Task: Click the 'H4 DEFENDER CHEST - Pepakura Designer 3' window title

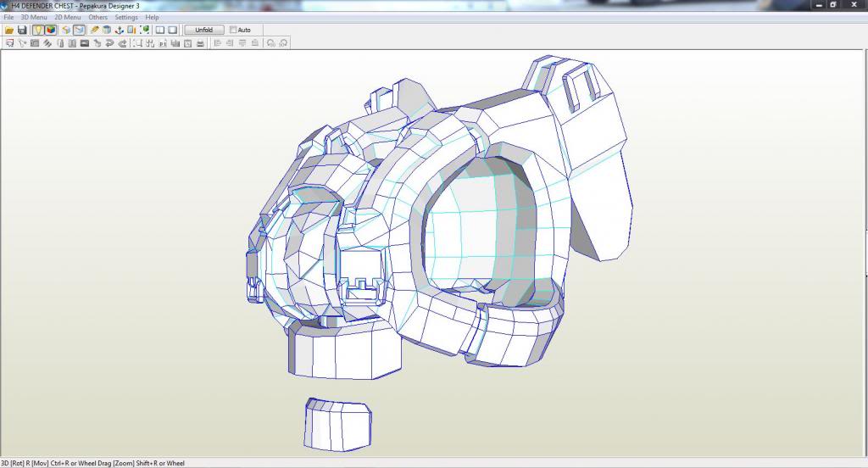Action: pyautogui.click(x=75, y=6)
